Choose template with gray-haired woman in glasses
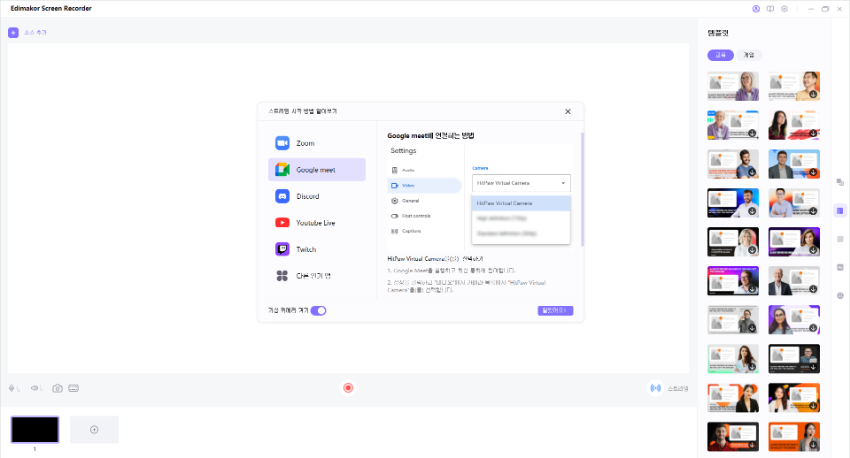The width and height of the screenshot is (850, 458). tap(733, 86)
